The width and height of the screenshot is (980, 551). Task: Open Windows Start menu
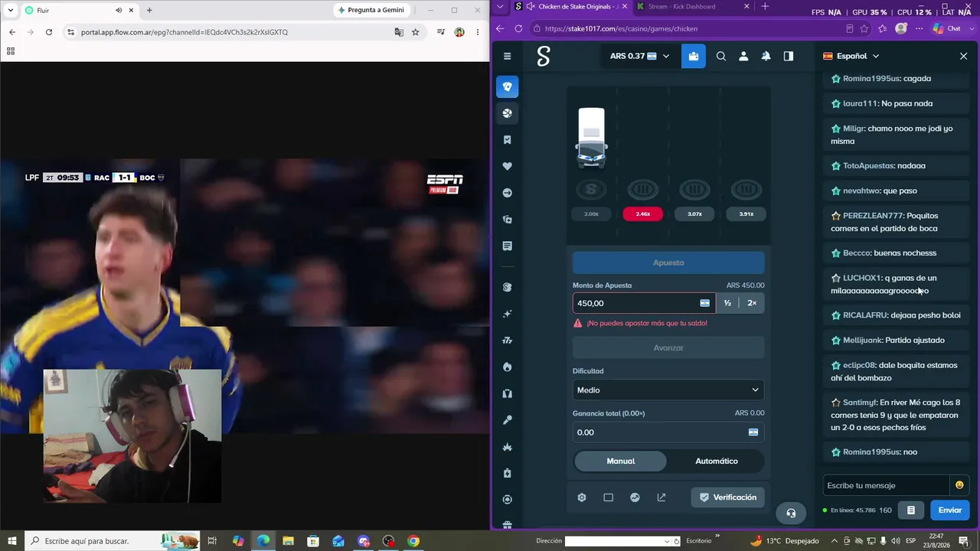[11, 541]
